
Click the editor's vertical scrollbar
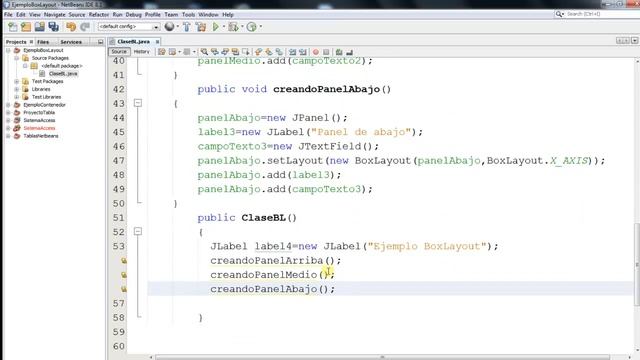[x=637, y=264]
